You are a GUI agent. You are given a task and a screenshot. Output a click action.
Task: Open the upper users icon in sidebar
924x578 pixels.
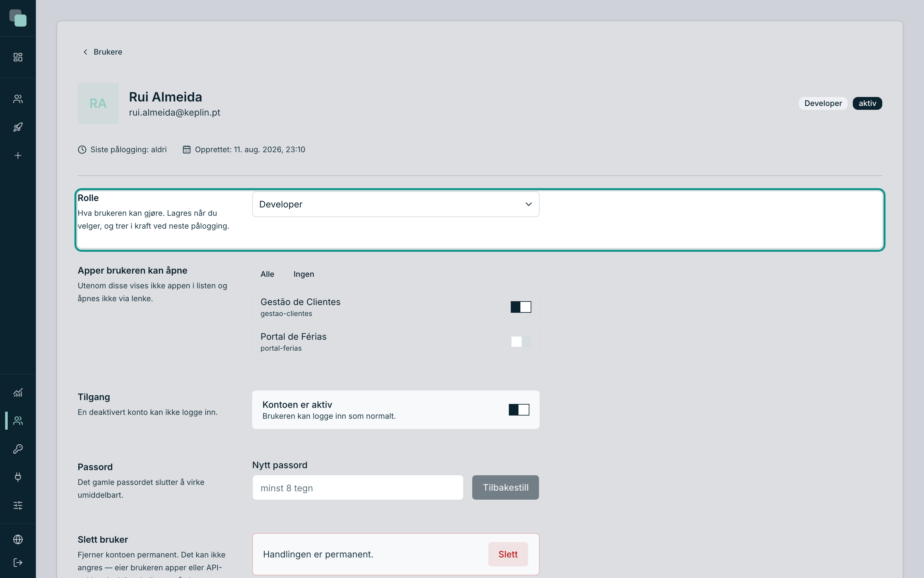tap(18, 99)
